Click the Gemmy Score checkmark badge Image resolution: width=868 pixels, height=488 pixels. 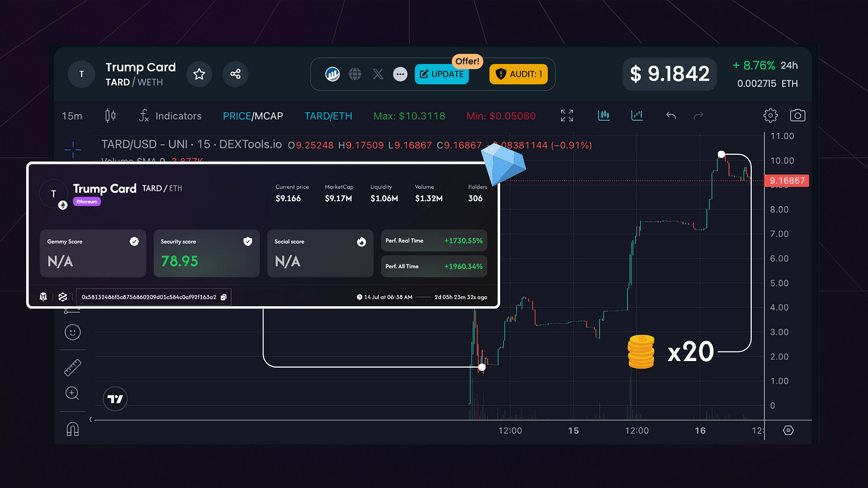(x=134, y=241)
